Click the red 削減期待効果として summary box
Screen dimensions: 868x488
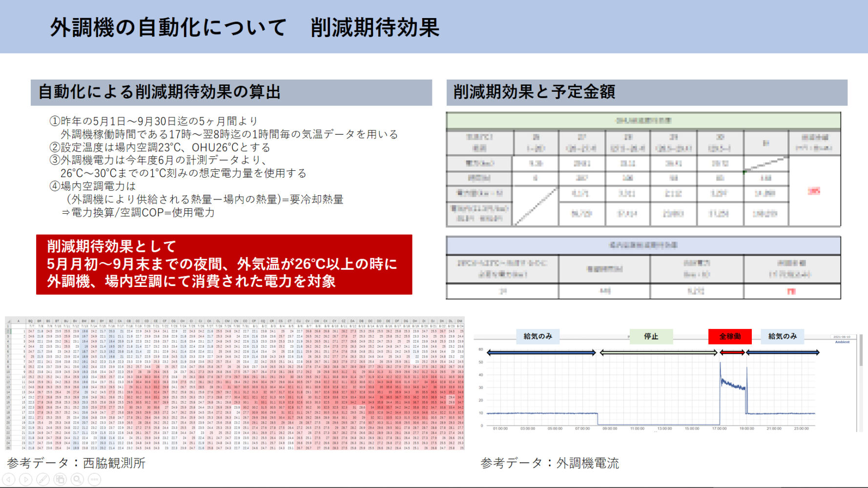pos(224,264)
